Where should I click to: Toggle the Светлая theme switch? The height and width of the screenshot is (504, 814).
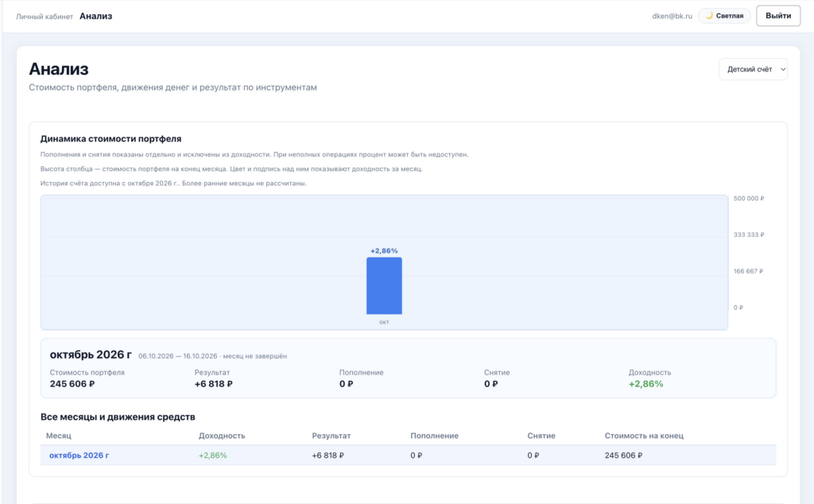(724, 16)
